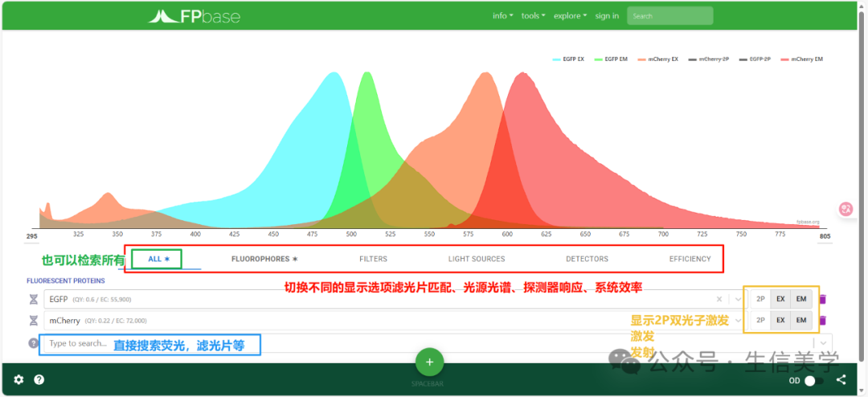The width and height of the screenshot is (868, 397).
Task: Toggle EM spectrum for mCherry
Action: [801, 320]
